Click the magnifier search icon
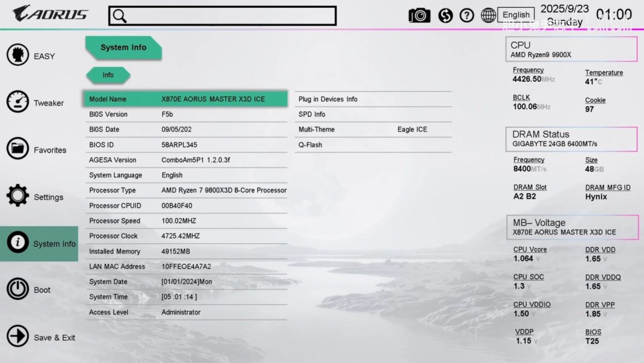644x363 pixels. coord(119,16)
